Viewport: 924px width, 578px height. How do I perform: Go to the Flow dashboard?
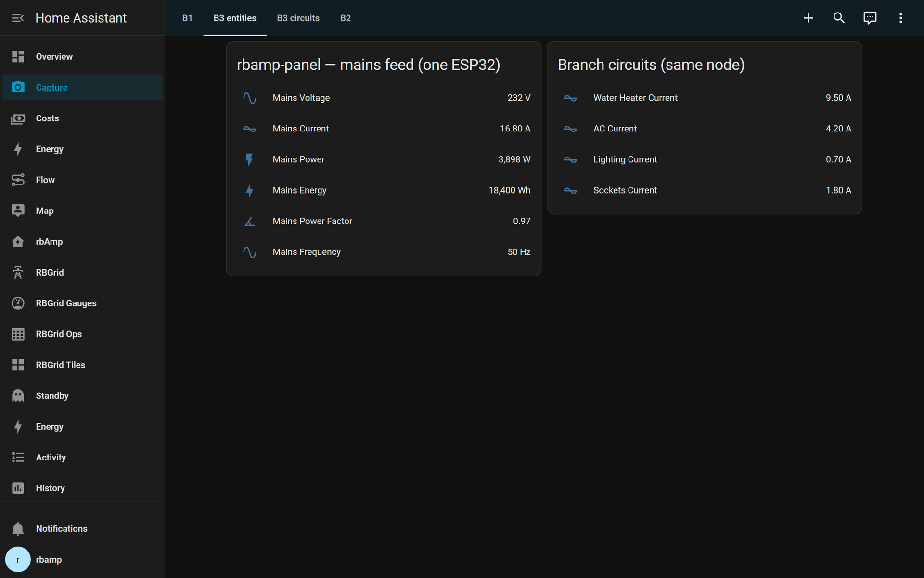[82, 180]
